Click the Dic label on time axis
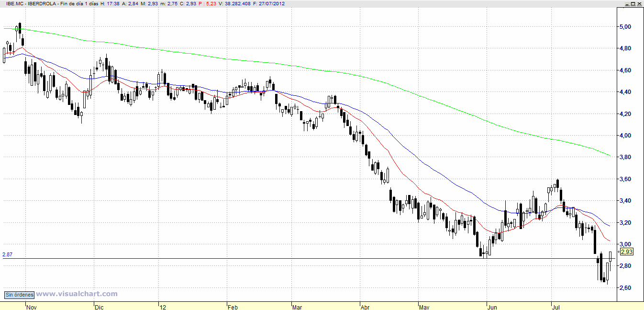 99,307
